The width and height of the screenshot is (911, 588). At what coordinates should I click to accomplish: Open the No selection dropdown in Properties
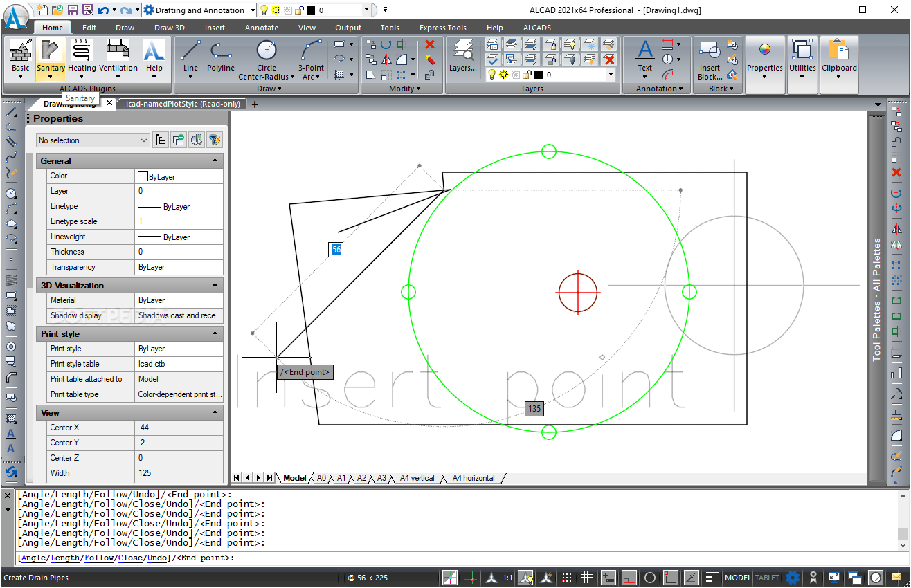point(93,140)
